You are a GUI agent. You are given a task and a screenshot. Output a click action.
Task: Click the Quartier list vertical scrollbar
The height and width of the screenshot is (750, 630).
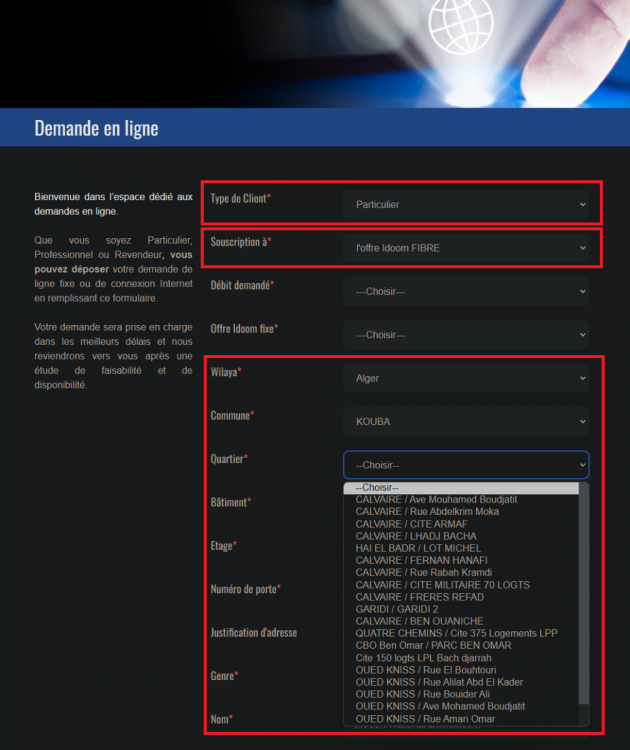click(584, 600)
